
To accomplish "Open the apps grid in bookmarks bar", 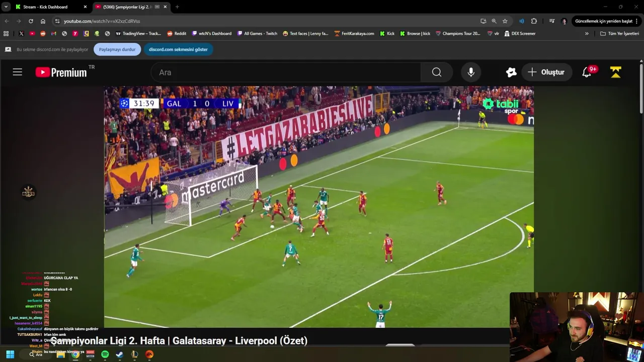I will (x=6, y=34).
